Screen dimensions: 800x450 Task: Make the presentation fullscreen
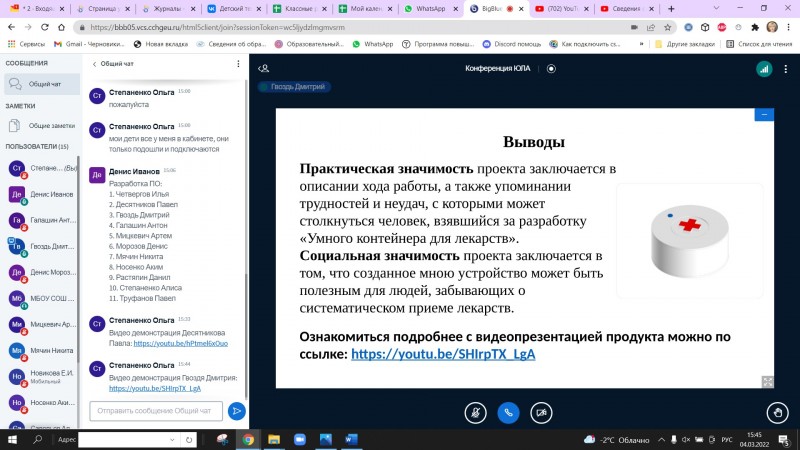[x=767, y=381]
